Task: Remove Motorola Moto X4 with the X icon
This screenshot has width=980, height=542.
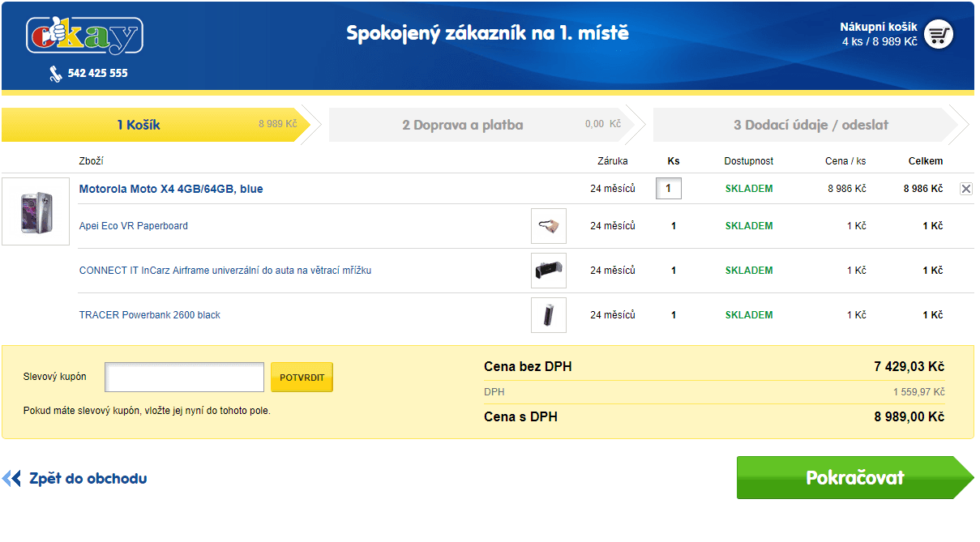Action: pyautogui.click(x=965, y=189)
